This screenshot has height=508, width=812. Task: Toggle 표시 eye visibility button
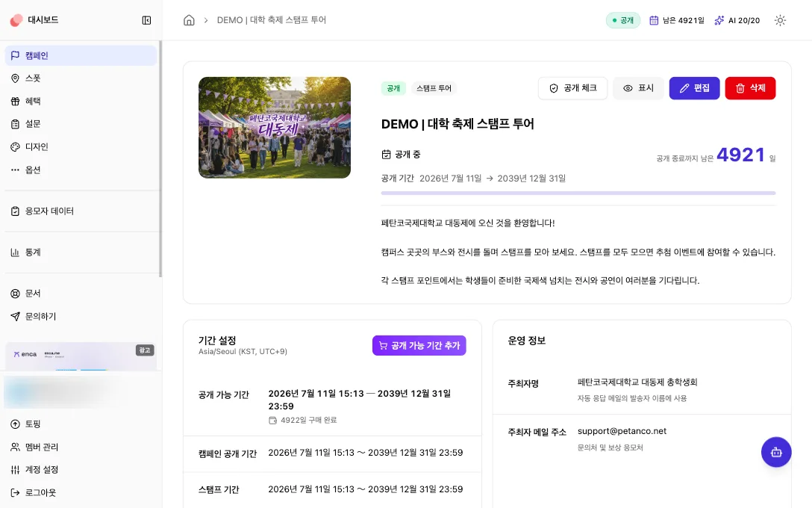coord(638,88)
